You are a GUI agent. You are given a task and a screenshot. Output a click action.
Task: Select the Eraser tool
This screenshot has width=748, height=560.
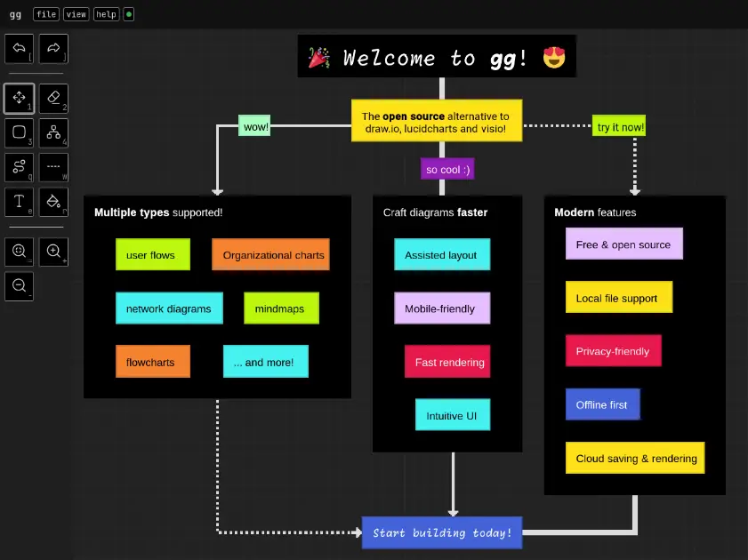pyautogui.click(x=52, y=98)
